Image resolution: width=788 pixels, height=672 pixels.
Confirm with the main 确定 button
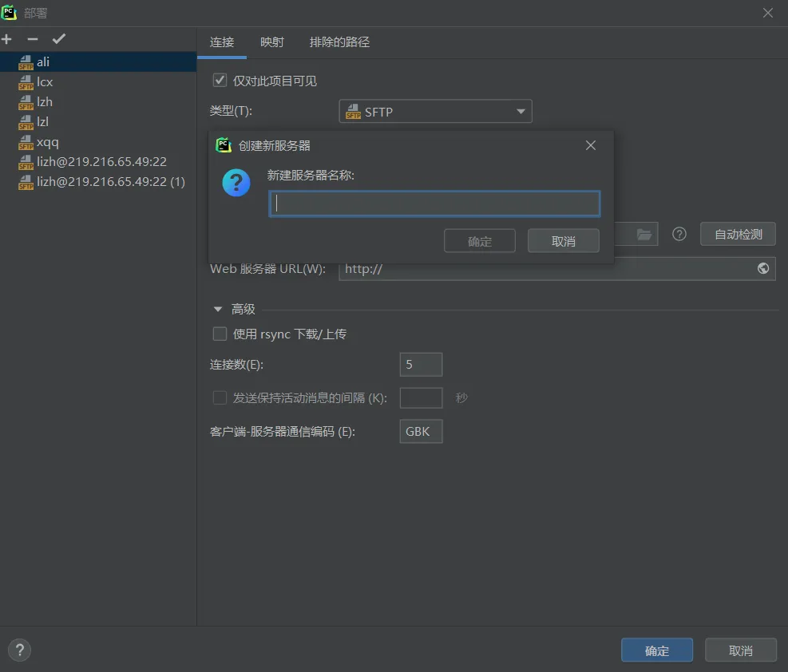[x=657, y=650]
